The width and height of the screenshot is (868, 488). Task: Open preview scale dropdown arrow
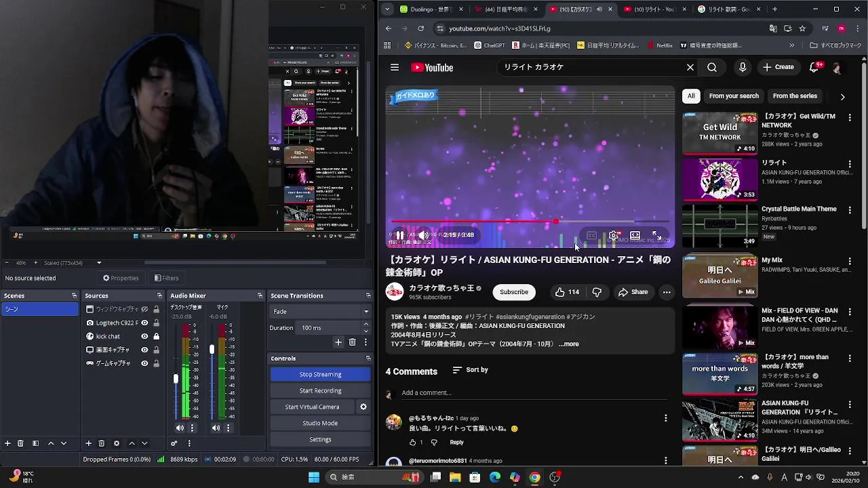click(x=99, y=263)
